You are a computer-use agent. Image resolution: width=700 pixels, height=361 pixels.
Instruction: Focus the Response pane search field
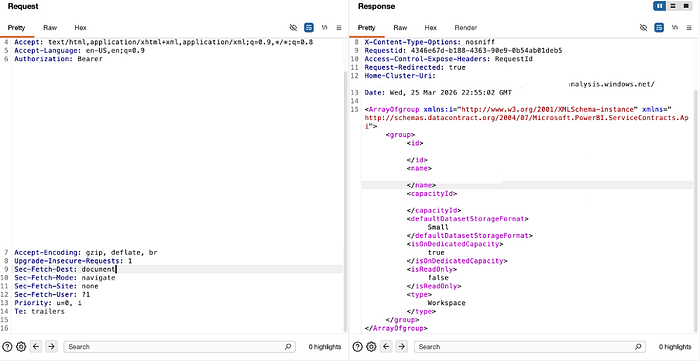tap(530, 347)
